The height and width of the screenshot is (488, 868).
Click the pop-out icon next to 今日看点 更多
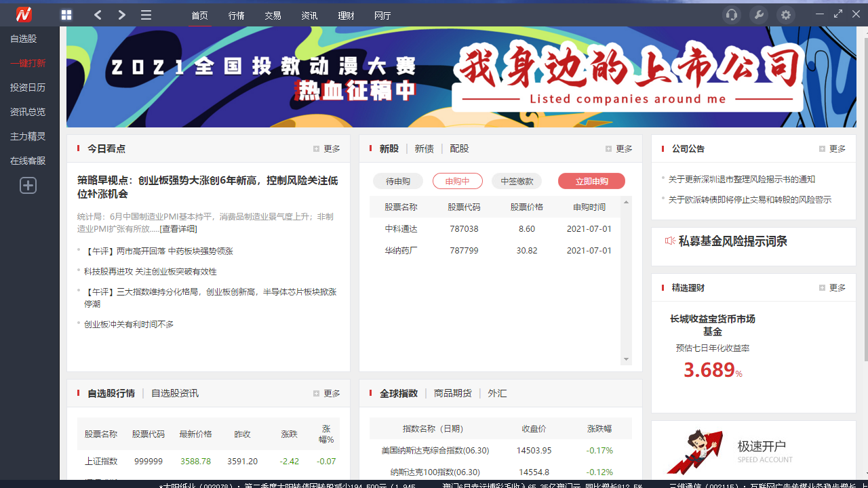tap(315, 148)
